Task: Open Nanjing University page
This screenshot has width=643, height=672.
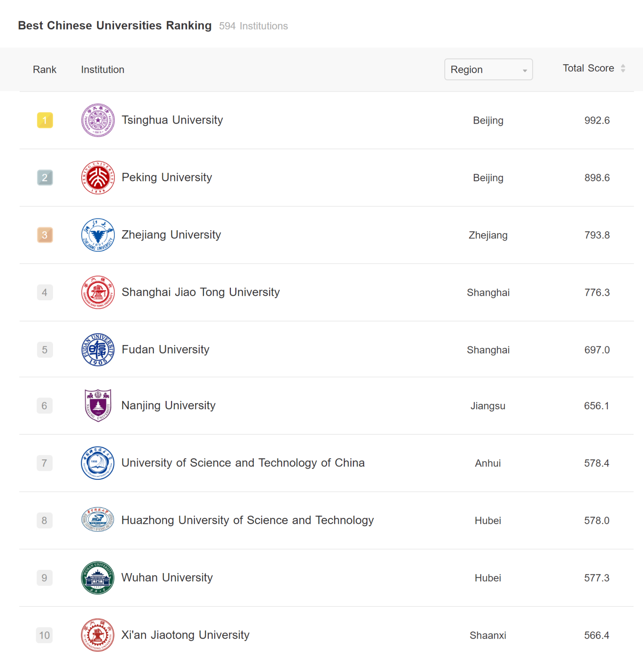Action: click(168, 406)
